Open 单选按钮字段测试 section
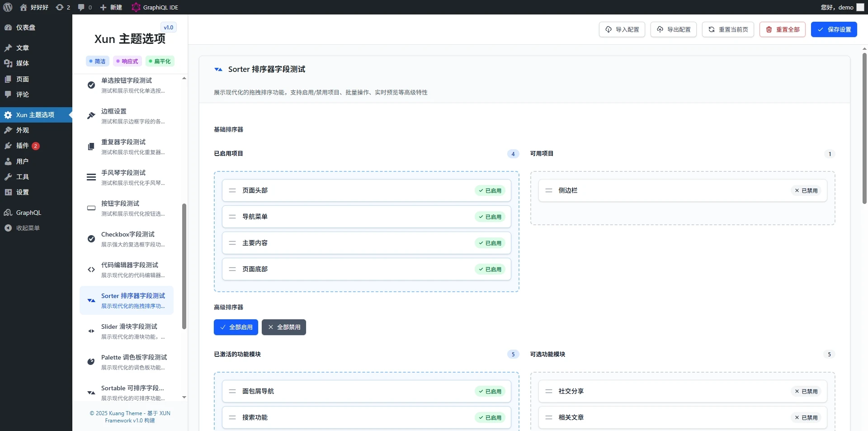 point(127,85)
